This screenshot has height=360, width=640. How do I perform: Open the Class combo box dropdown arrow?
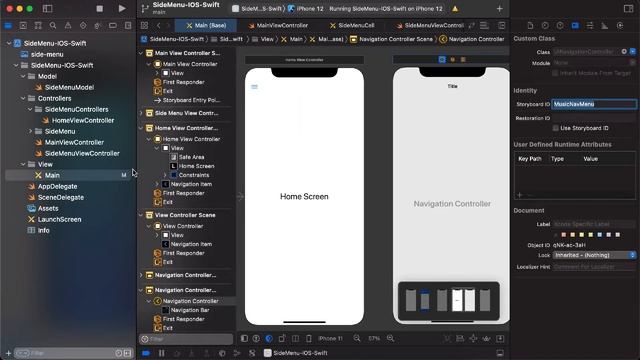click(x=633, y=52)
